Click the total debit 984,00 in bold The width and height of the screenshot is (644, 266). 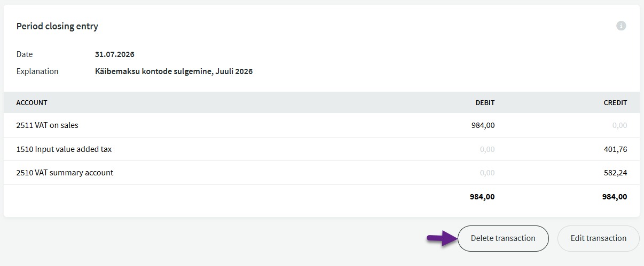pyautogui.click(x=482, y=197)
